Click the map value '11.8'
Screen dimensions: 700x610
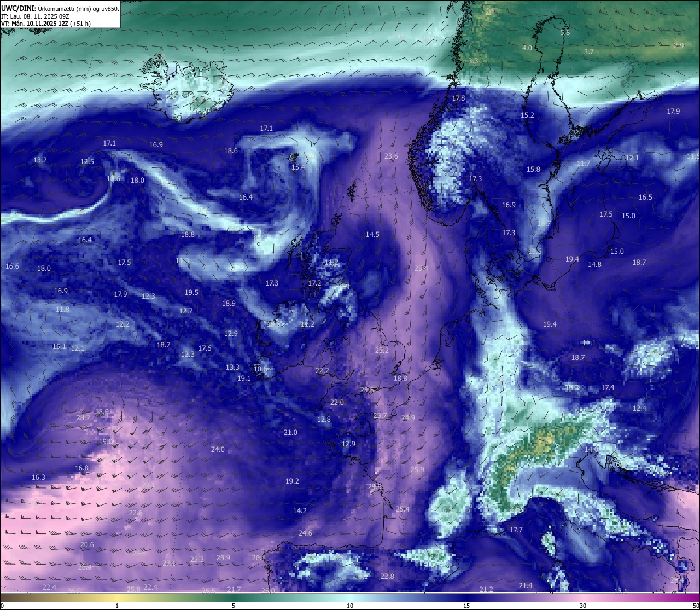[x=62, y=309]
